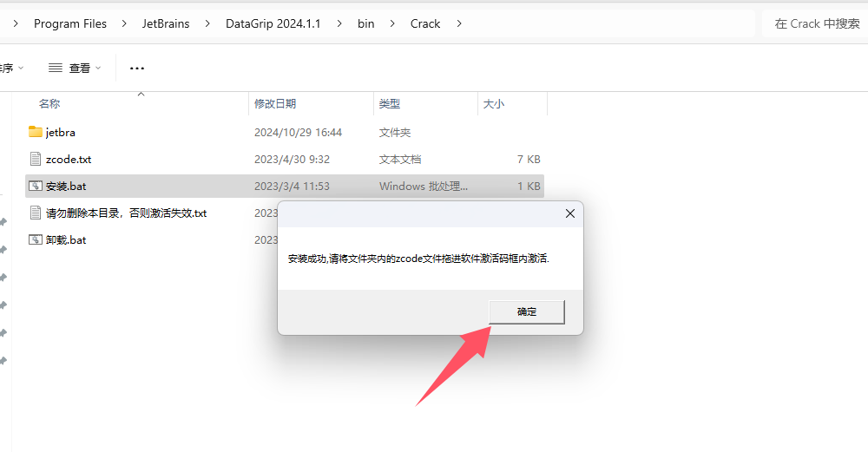This screenshot has height=452, width=868.
Task: Select the 卸载.bat batch file icon
Action: click(36, 239)
